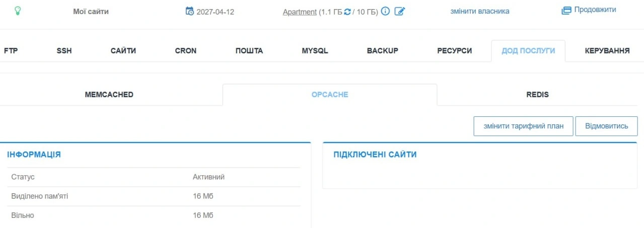Open the ПОШТА tab
Screen dimensions: 644x228
(249, 51)
